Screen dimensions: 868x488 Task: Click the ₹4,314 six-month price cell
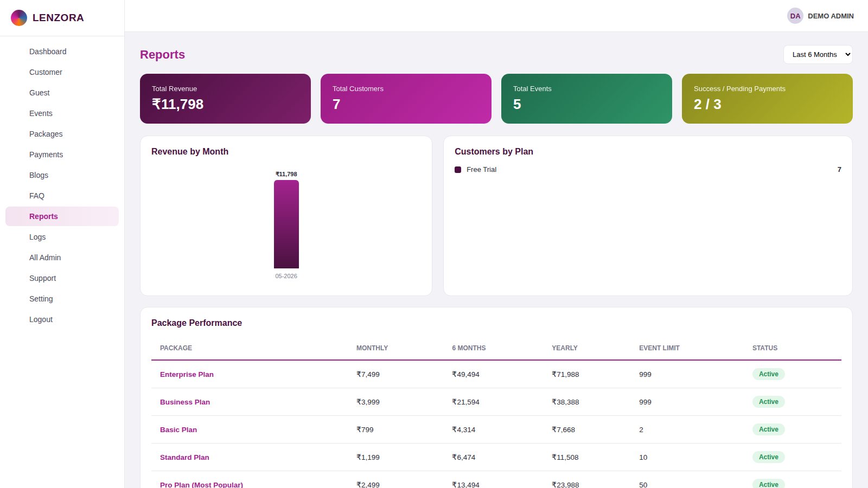point(464,430)
